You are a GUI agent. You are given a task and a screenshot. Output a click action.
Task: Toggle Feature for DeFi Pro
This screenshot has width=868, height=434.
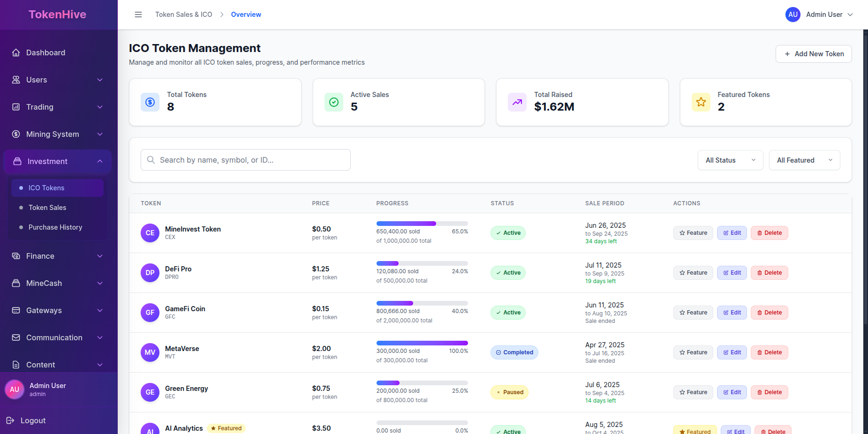693,273
